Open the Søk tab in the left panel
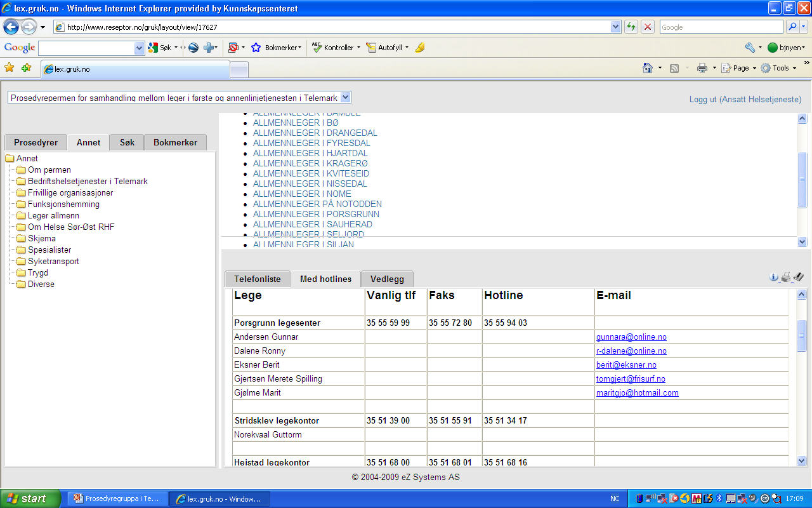The height and width of the screenshot is (508, 812). coord(127,142)
